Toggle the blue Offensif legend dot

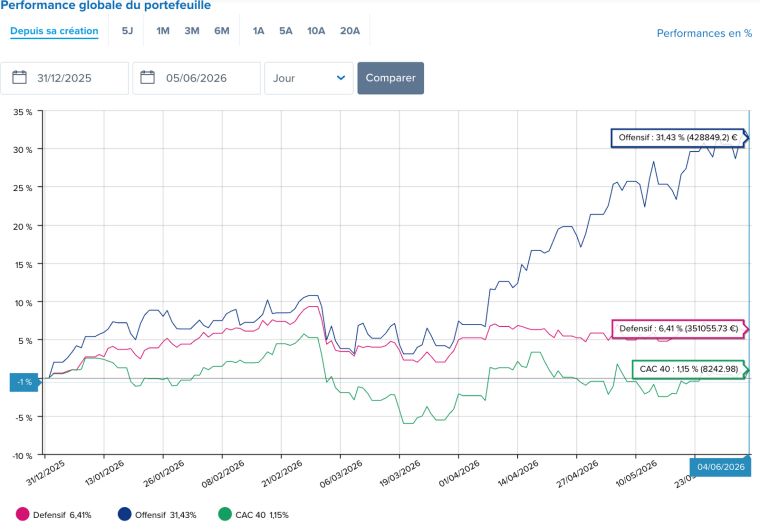[x=125, y=514]
